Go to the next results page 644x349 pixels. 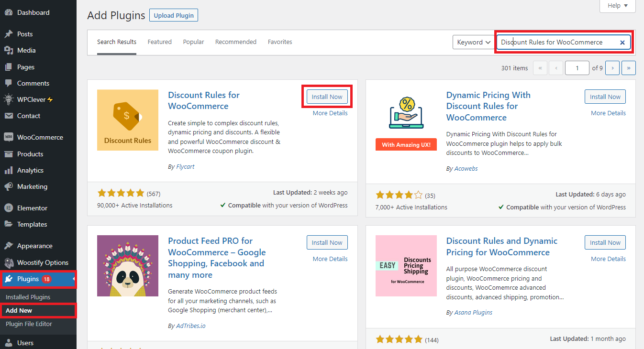click(x=612, y=68)
